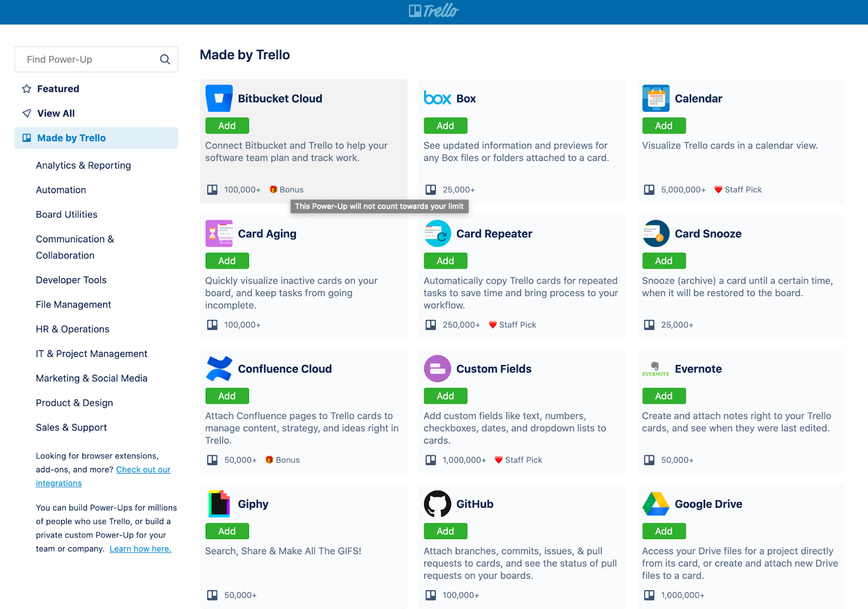
Task: Add the Box Power-Up
Action: 445,125
